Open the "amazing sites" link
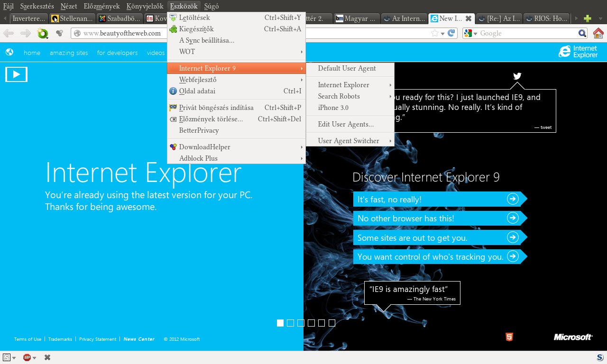This screenshot has height=364, width=607. click(x=69, y=53)
